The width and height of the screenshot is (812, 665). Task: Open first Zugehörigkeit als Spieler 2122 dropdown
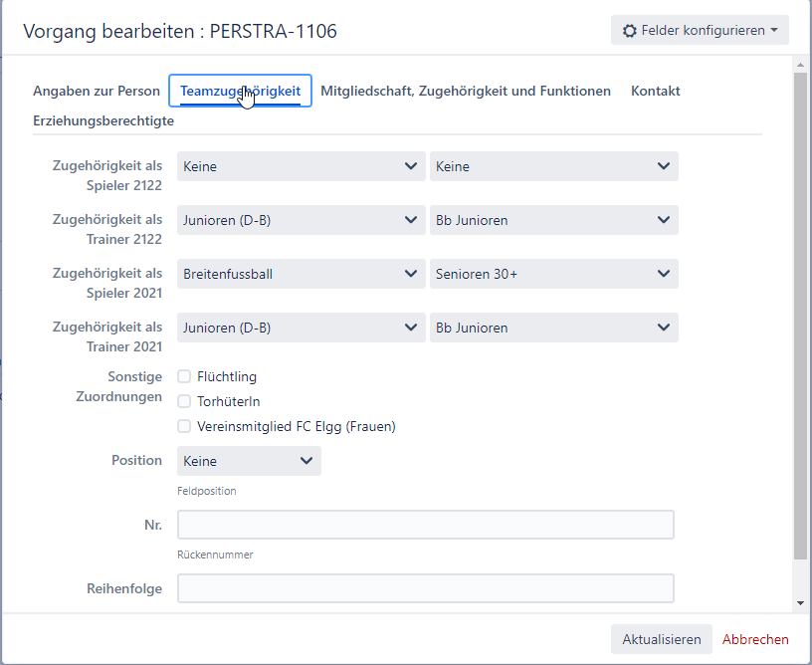click(x=301, y=166)
